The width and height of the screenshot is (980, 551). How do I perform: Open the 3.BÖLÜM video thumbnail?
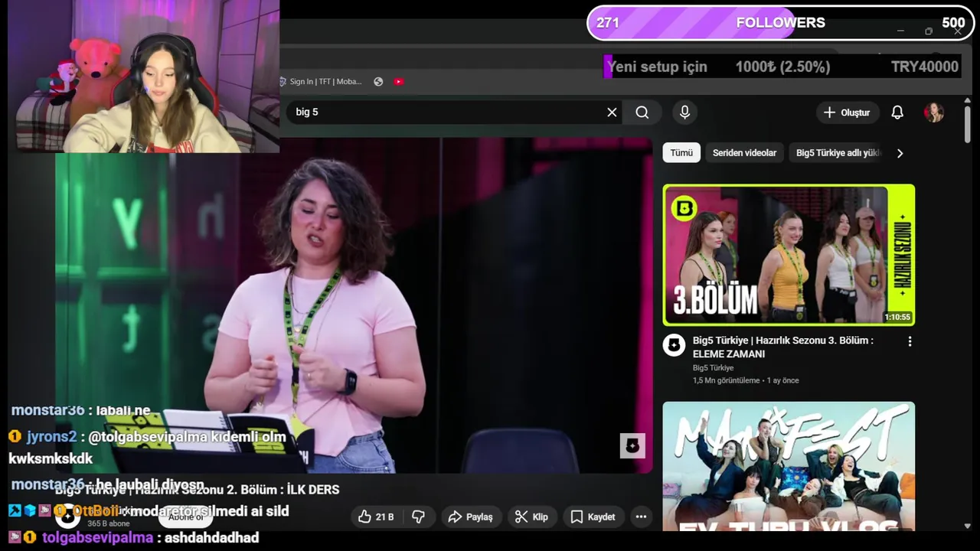[789, 255]
